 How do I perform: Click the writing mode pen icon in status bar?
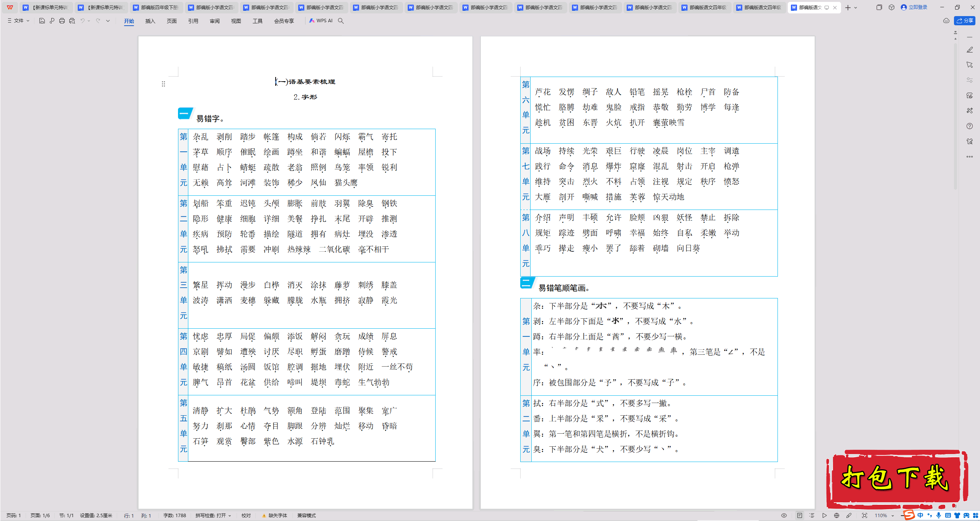849,516
